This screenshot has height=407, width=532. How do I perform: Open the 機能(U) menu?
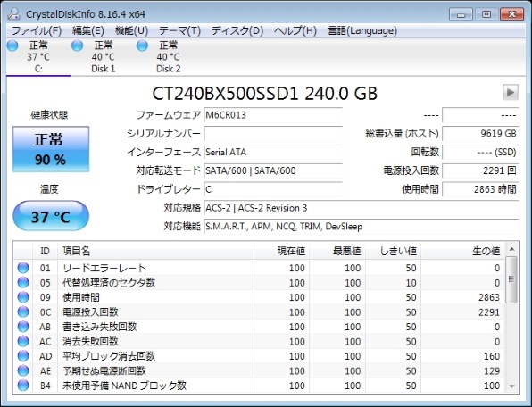coord(131,31)
